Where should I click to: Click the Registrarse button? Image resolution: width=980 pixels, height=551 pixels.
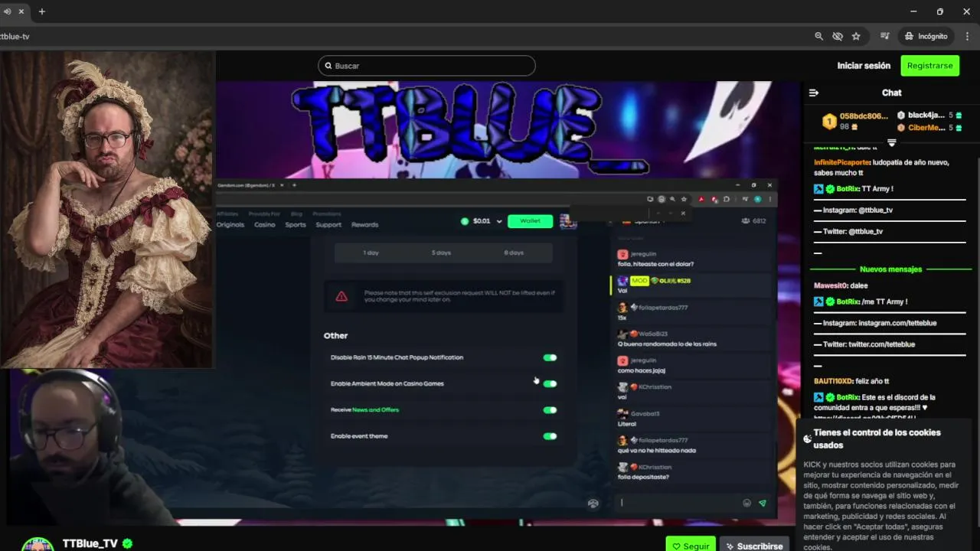click(929, 66)
